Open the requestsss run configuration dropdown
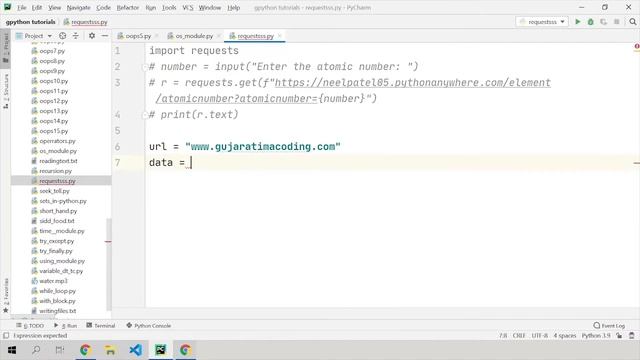The height and width of the screenshot is (360, 640). point(542,22)
